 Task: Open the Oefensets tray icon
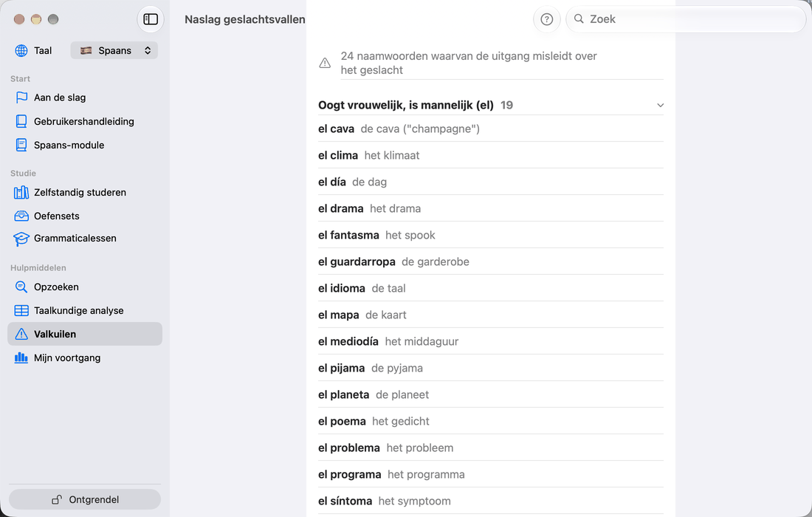[21, 216]
